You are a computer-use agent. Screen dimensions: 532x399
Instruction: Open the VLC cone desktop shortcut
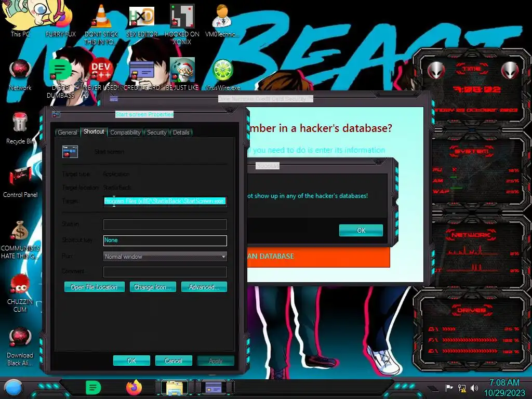(x=101, y=24)
